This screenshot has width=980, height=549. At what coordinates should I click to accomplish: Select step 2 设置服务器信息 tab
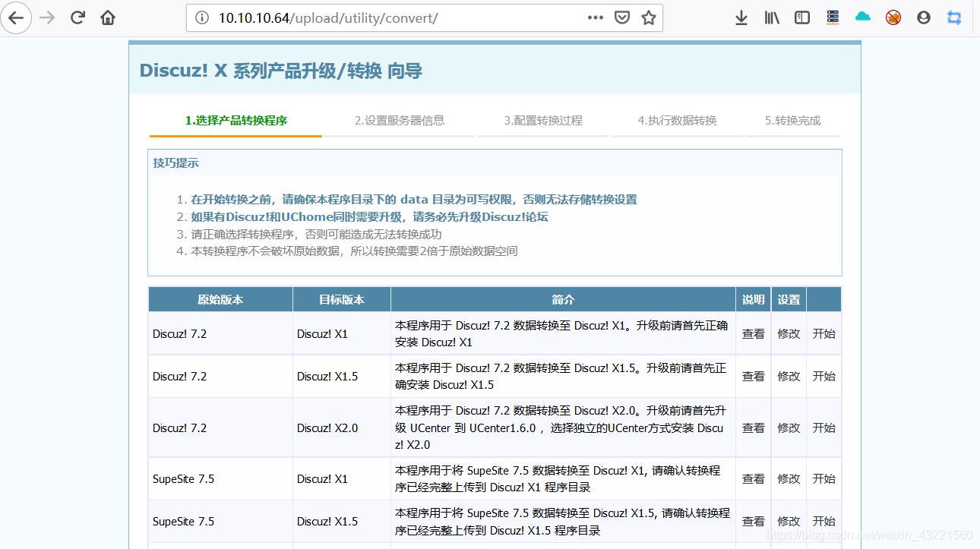(x=400, y=121)
